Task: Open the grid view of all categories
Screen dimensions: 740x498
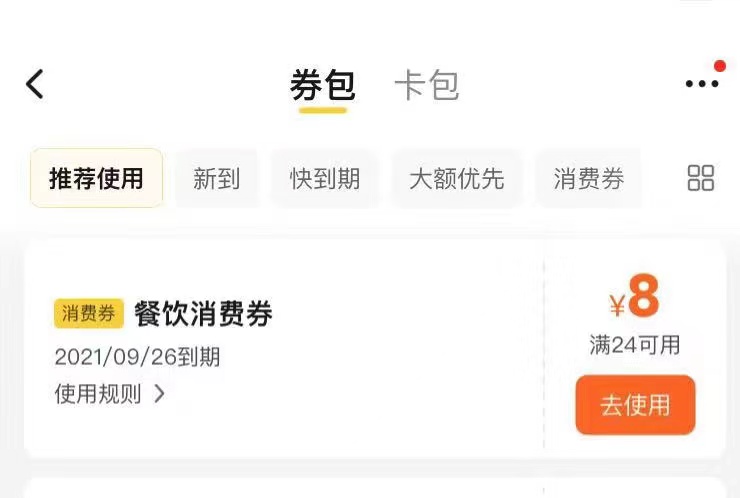Action: [x=700, y=178]
